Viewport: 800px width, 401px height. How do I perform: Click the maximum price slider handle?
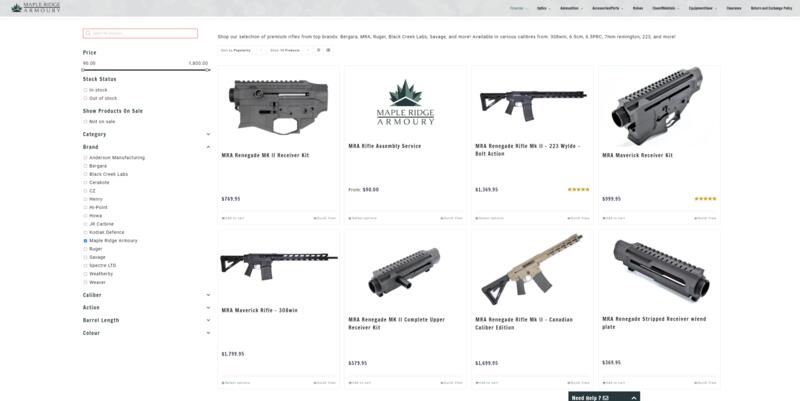(208, 70)
